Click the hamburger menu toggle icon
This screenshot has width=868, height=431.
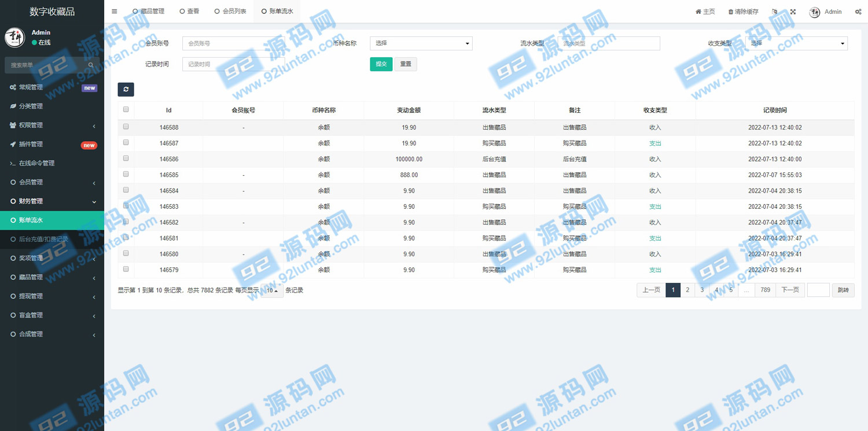coord(115,12)
